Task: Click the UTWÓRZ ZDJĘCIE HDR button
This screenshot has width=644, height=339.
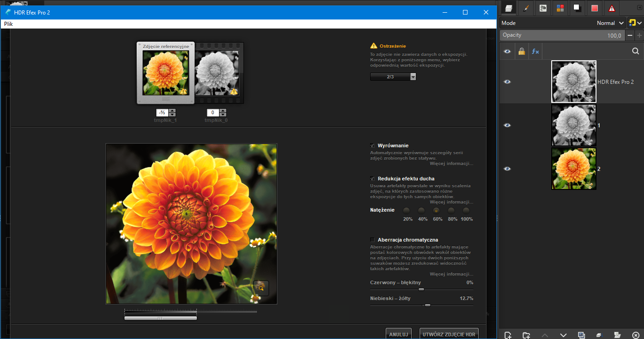Action: (448, 334)
